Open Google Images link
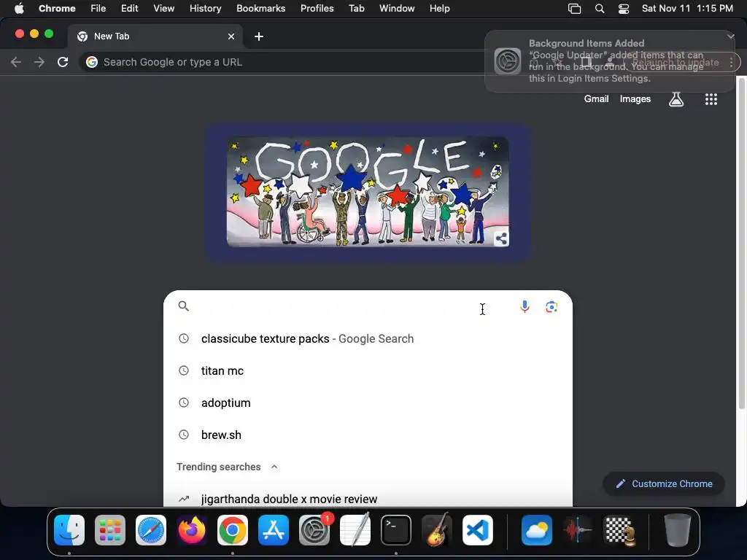 pyautogui.click(x=635, y=99)
